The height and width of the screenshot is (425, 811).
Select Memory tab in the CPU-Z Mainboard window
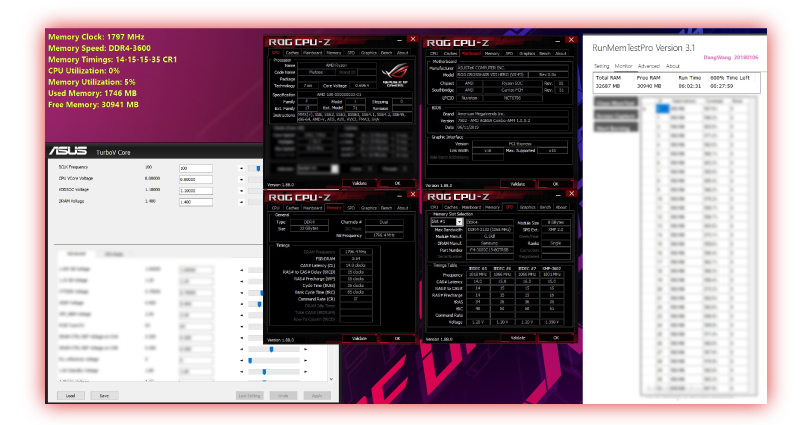492,53
